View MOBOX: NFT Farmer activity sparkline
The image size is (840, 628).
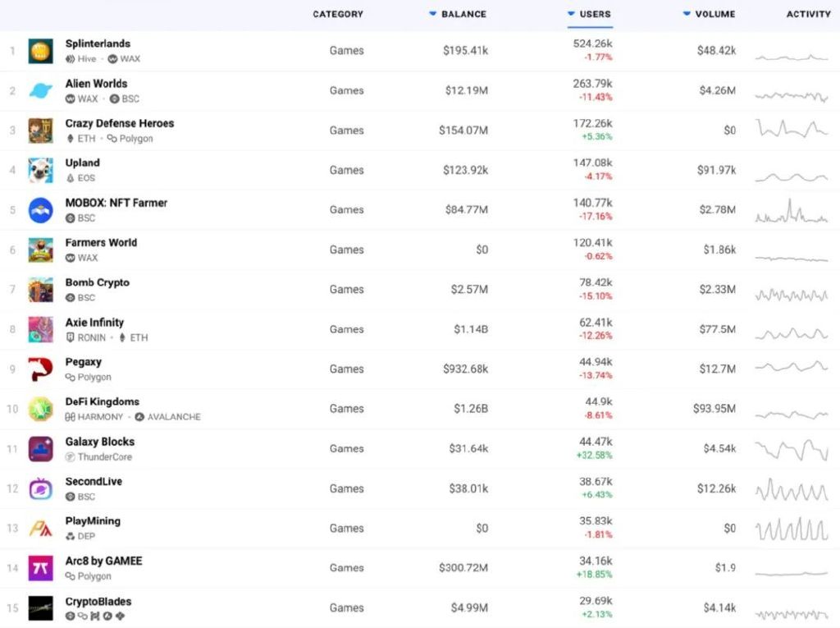click(792, 211)
